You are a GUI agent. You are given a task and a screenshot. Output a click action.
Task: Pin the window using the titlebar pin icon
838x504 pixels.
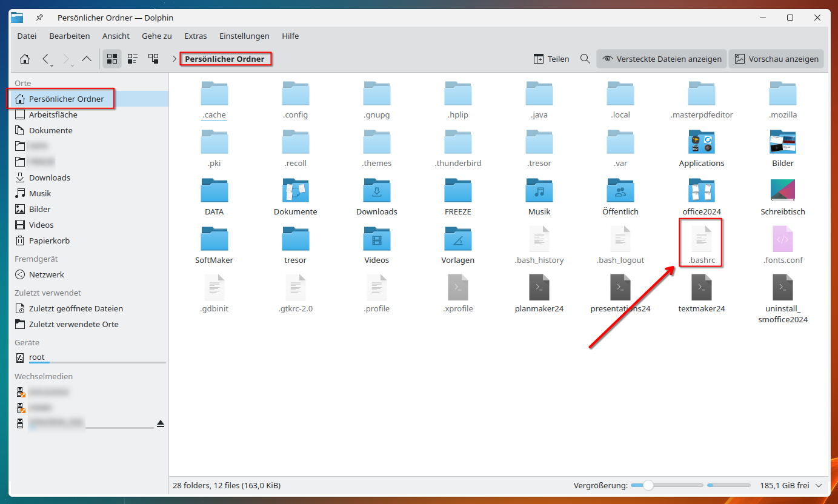(x=39, y=18)
